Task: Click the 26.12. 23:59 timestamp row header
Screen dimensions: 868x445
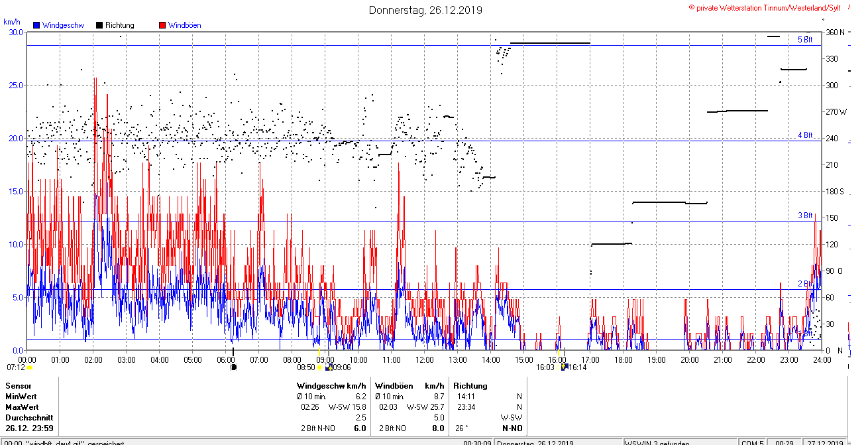Action: pos(29,428)
